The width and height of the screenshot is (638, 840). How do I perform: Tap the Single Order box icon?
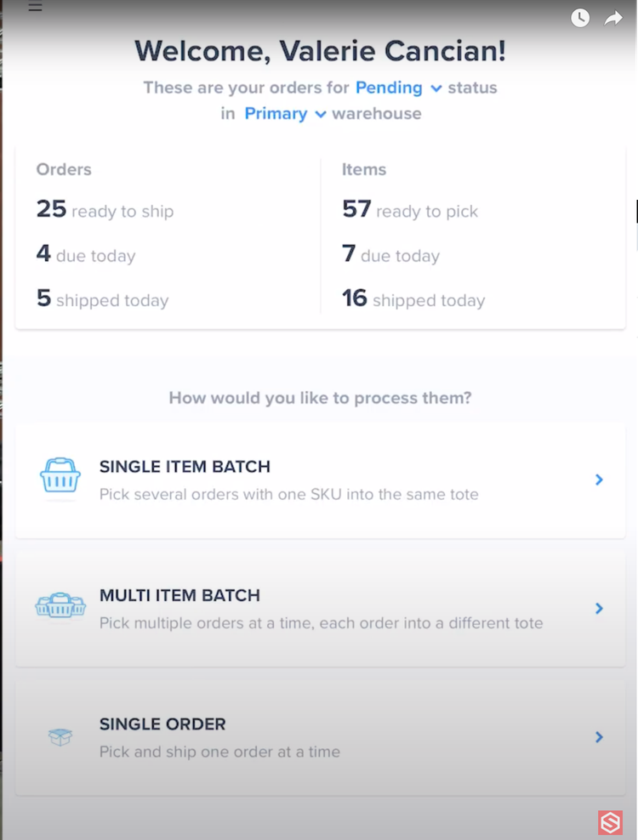pyautogui.click(x=60, y=737)
